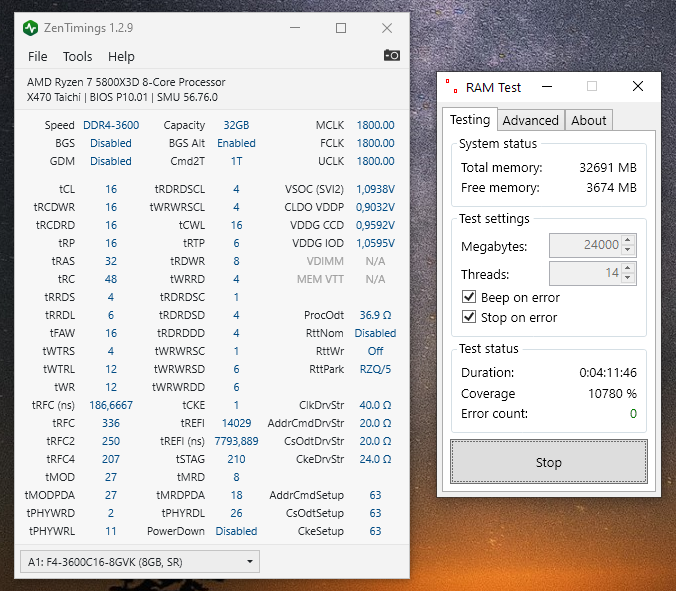
Task: Click the AMD Ryzen 7 5800X3D processor text
Action: point(126,82)
